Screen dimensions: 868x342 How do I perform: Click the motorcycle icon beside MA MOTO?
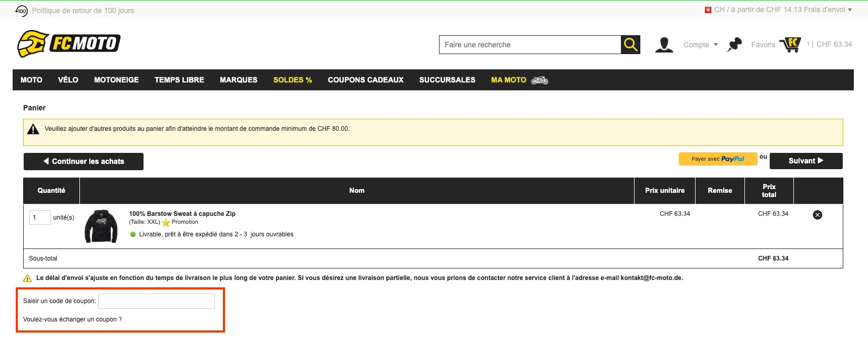point(540,80)
